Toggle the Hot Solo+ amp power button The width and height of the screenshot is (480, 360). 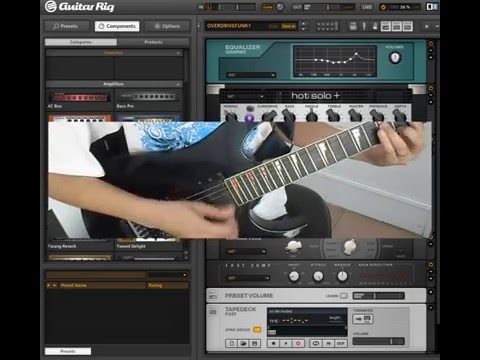pyautogui.click(x=431, y=88)
